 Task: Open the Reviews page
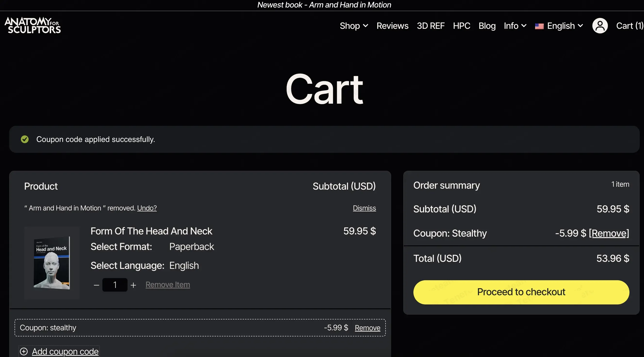pos(393,26)
